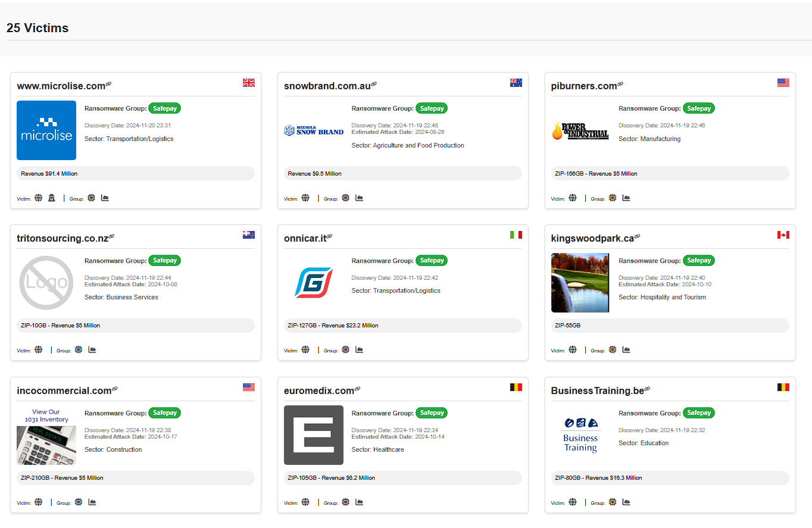Click the victim globe icon for piburners.com
This screenshot has height=528, width=812.
point(573,198)
